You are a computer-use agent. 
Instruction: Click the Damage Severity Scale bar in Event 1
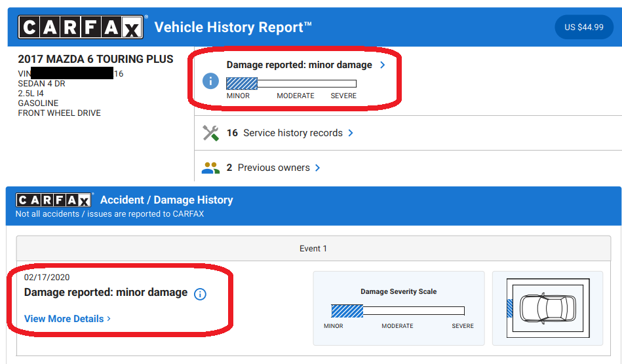coord(398,311)
